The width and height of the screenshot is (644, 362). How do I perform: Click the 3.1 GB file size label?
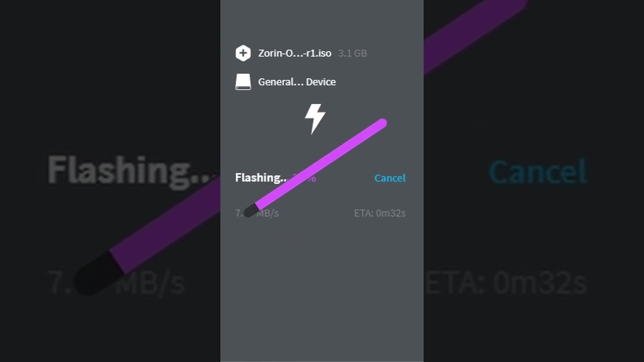pos(352,53)
